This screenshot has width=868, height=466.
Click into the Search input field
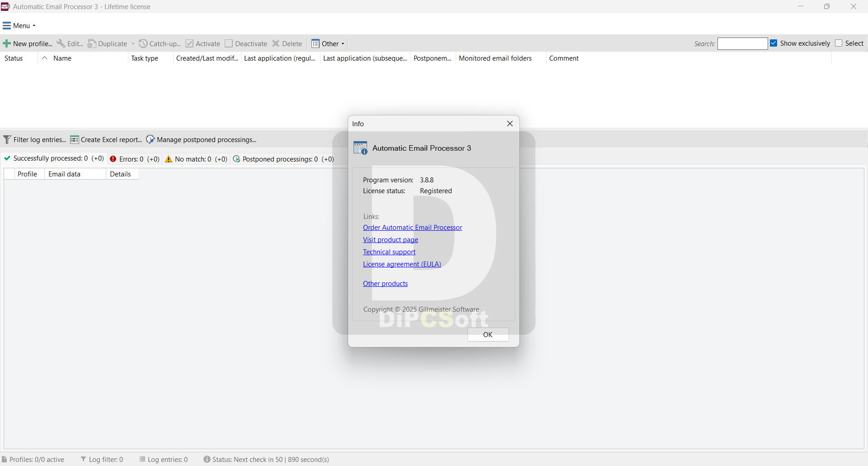[743, 43]
